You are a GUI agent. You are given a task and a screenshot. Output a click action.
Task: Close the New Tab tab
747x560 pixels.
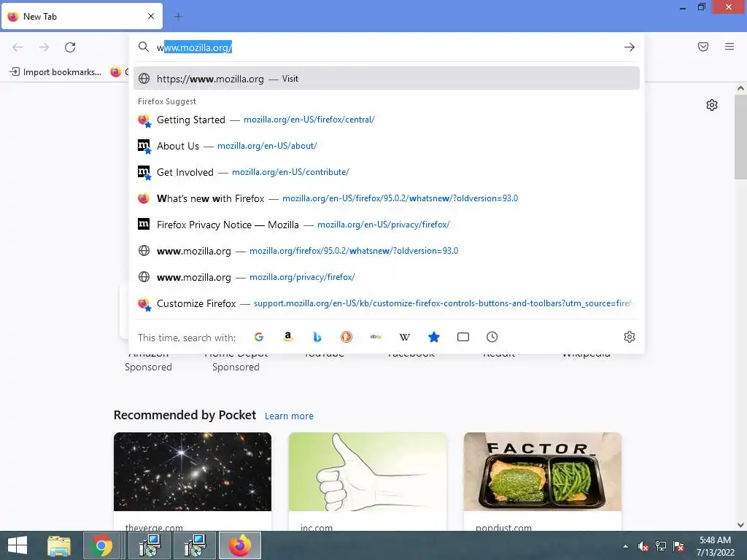coord(151,16)
